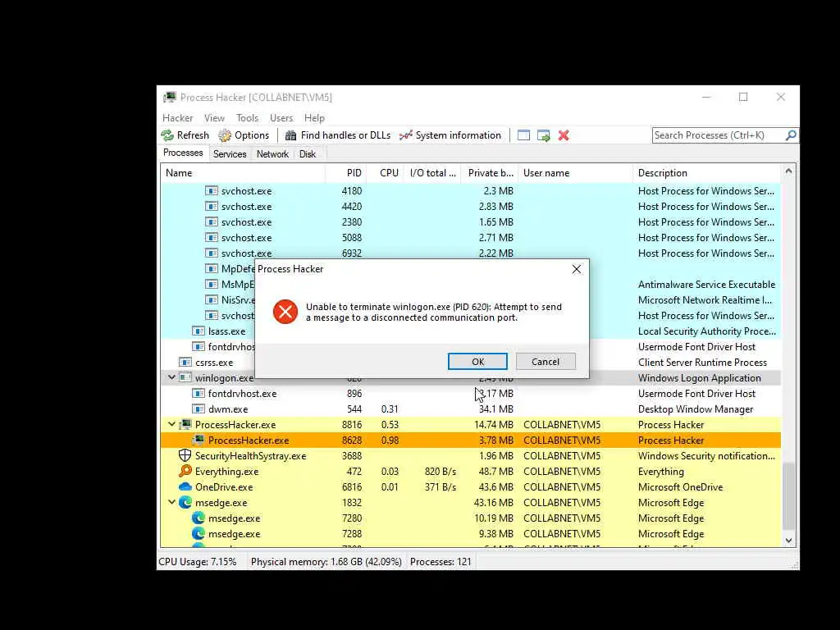The height and width of the screenshot is (630, 840).
Task: Click the search magnifier icon
Action: (791, 135)
